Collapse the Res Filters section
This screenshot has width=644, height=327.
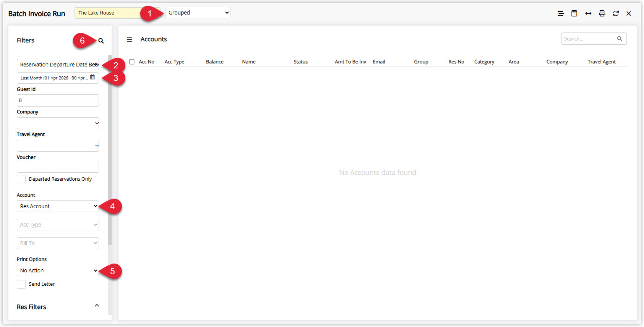coord(97,306)
